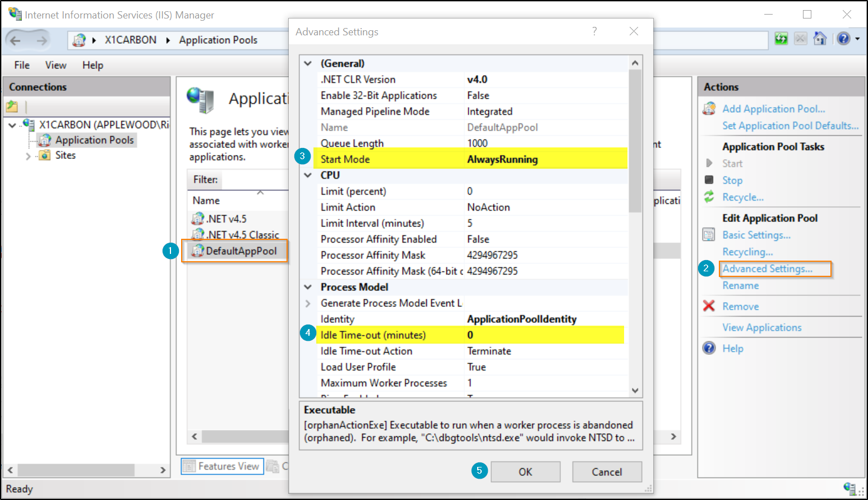Image resolution: width=868 pixels, height=500 pixels.
Task: Open the View menu
Action: 56,65
